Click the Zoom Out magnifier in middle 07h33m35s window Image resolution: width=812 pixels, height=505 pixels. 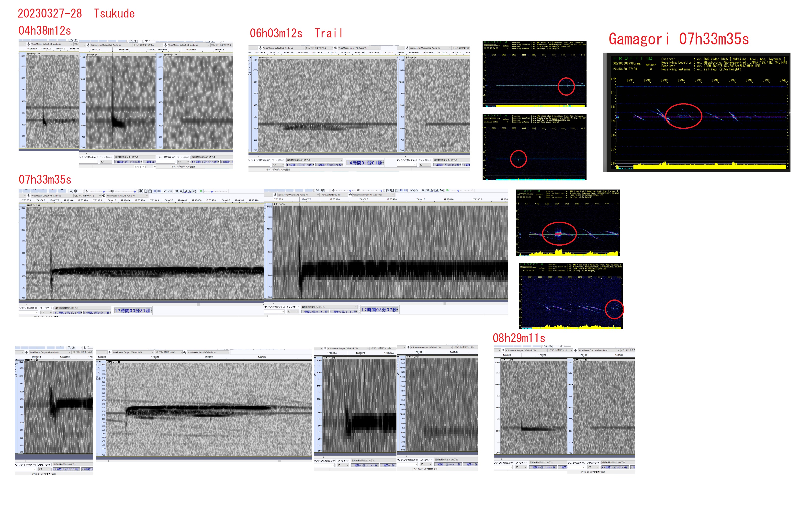tap(428, 190)
